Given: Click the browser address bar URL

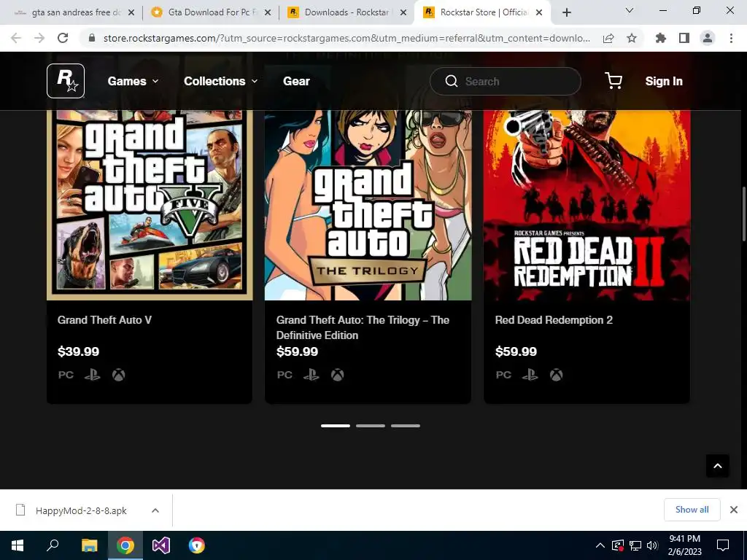Looking at the screenshot, I should (x=347, y=38).
